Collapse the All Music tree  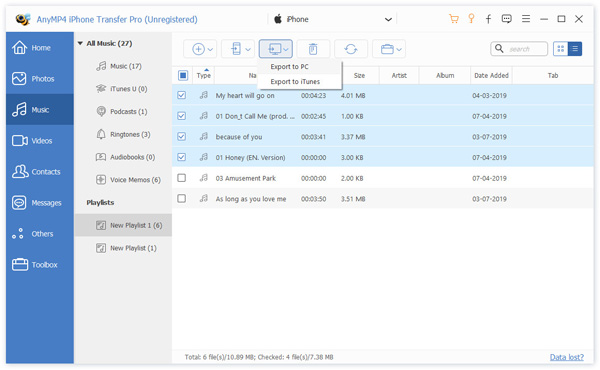pyautogui.click(x=80, y=43)
